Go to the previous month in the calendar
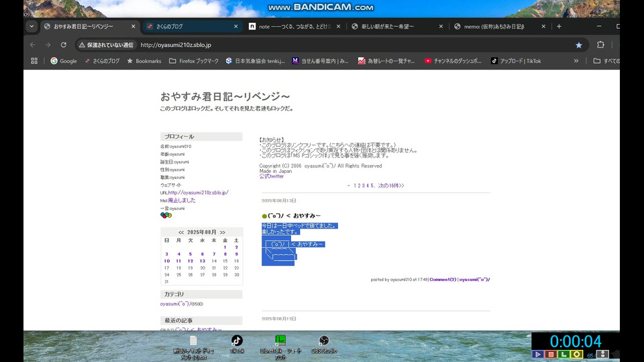 click(181, 233)
